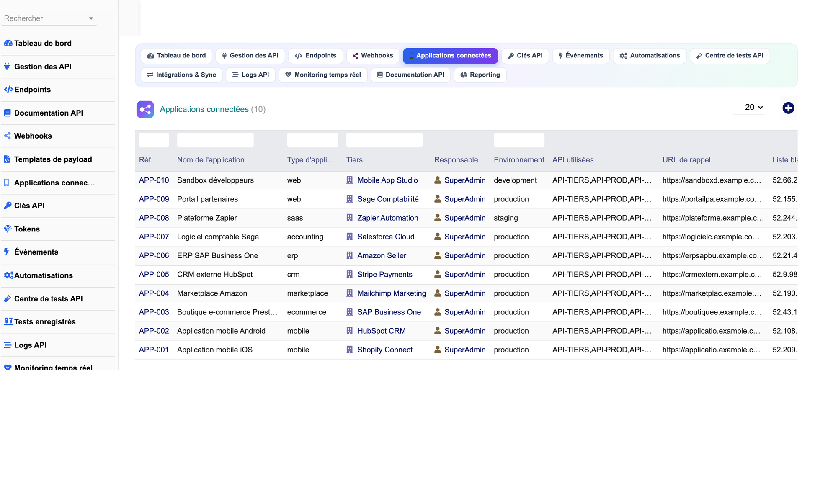Screen dimensions: 815x504
Task: Click the user icon in the APP-001 row
Action: [x=438, y=350]
